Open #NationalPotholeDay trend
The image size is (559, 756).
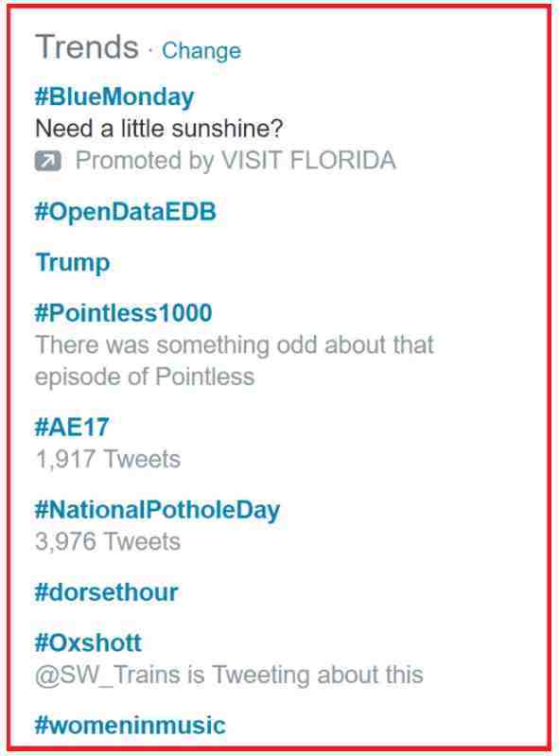tap(157, 510)
